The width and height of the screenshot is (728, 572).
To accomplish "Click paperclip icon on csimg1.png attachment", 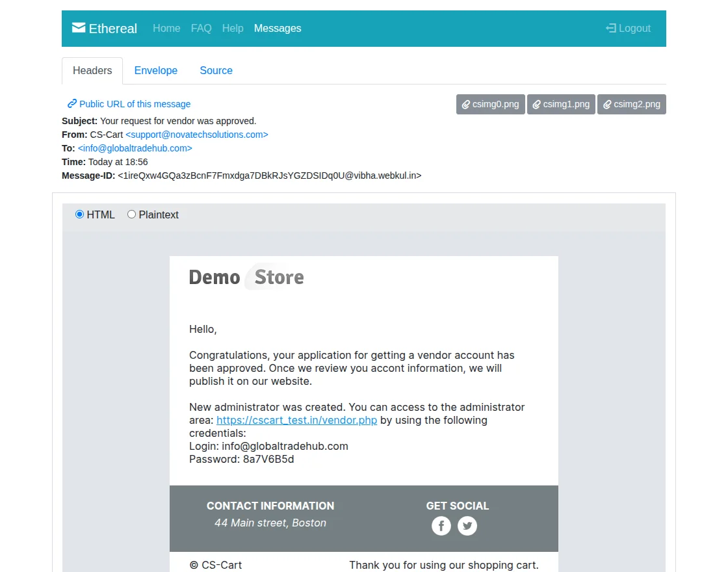I will pos(536,105).
